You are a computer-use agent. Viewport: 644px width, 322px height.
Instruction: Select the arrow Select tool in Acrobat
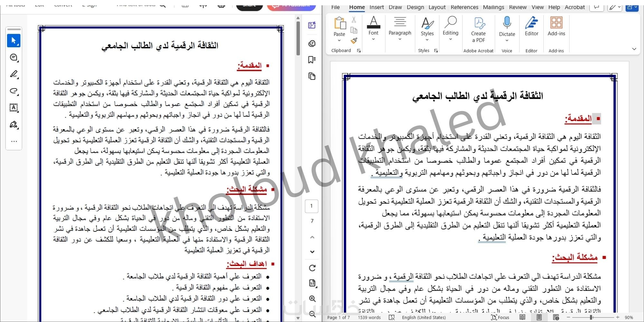point(14,41)
